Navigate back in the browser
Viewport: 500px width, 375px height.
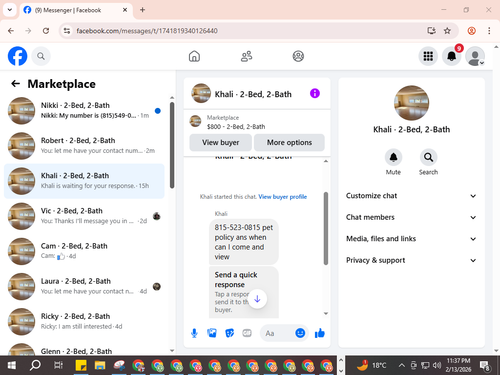pos(11,31)
